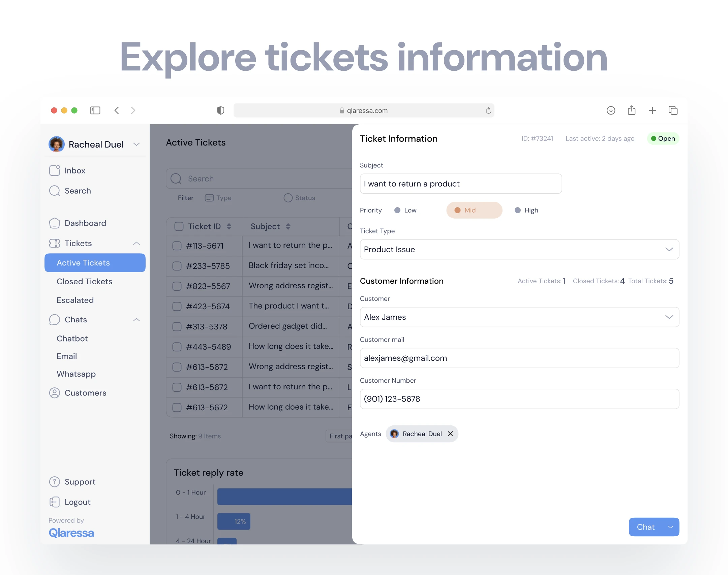The height and width of the screenshot is (575, 728).
Task: Open Customer Alex James dropdown
Action: point(519,317)
